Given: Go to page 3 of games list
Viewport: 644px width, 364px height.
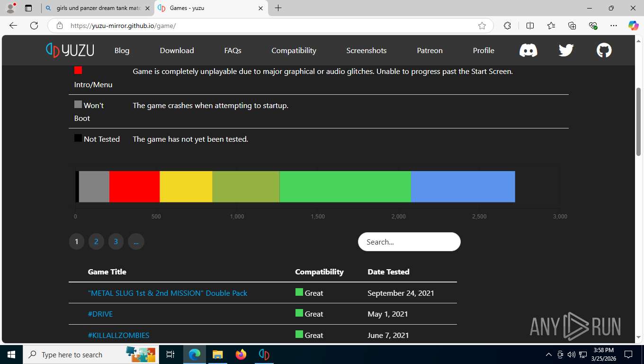Looking at the screenshot, I should (x=116, y=242).
